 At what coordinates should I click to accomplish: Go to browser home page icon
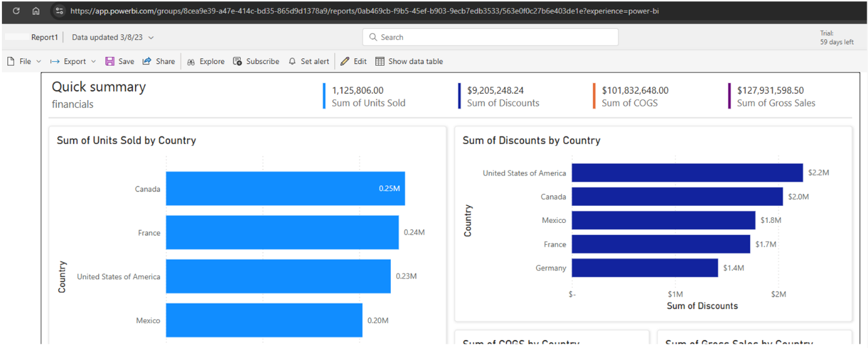(36, 11)
